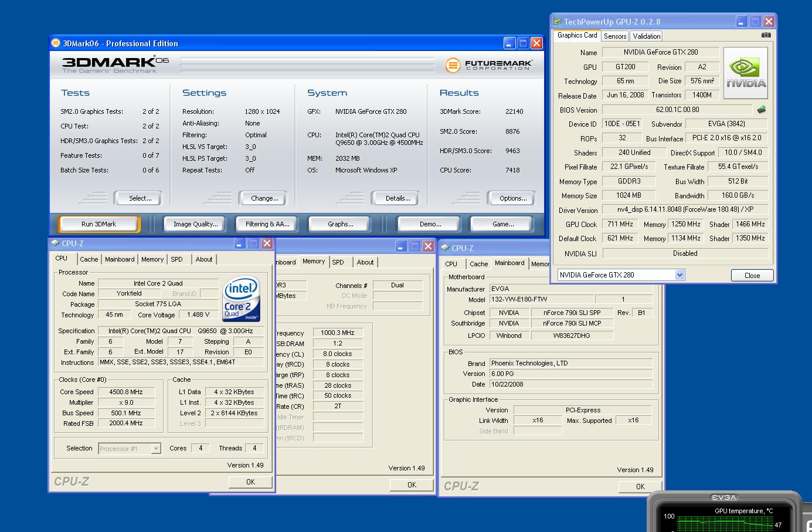Click the GPU-Z title bar icon
Image resolution: width=812 pixels, height=532 pixels.
pyautogui.click(x=557, y=21)
